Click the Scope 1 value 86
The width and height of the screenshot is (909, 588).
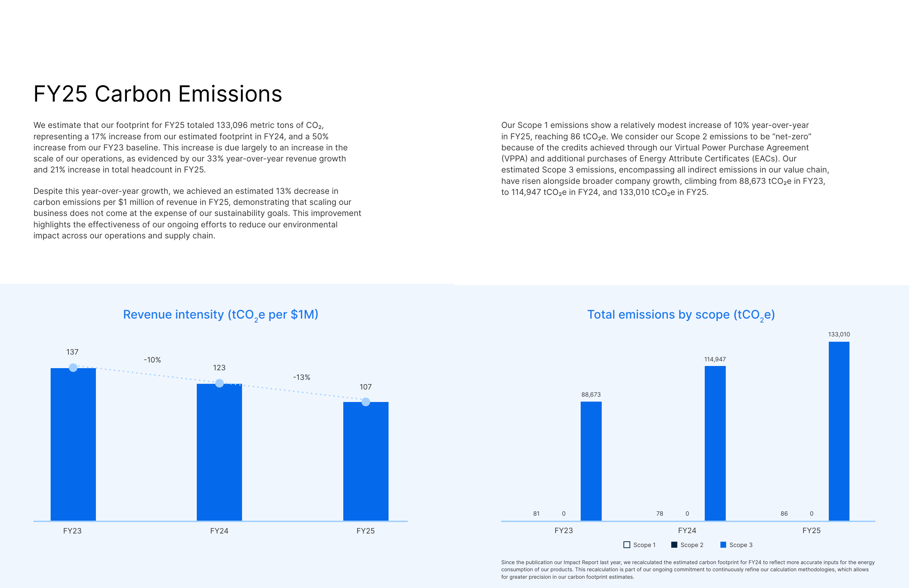click(x=784, y=514)
